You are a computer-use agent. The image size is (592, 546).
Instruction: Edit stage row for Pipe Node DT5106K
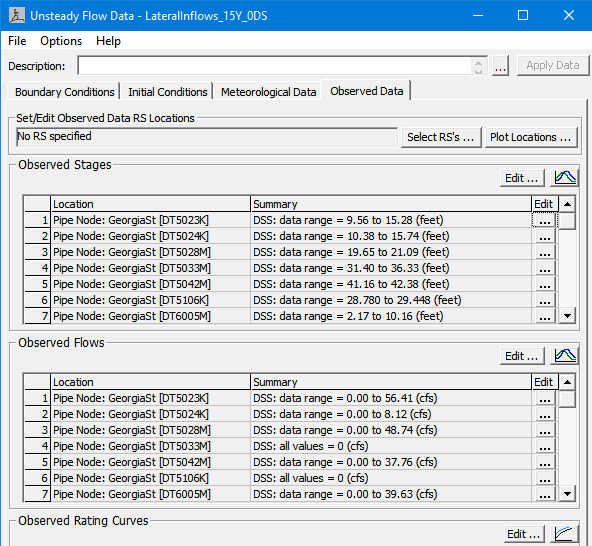point(544,300)
